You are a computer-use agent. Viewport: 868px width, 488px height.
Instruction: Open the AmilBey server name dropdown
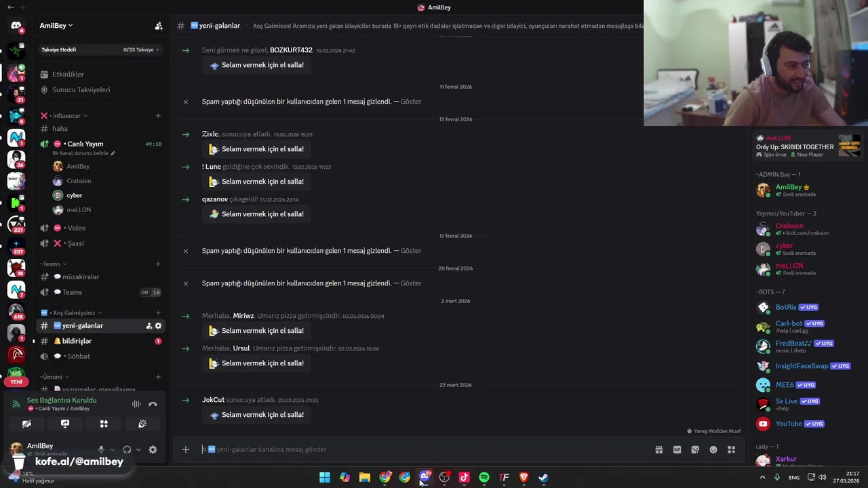click(x=56, y=26)
